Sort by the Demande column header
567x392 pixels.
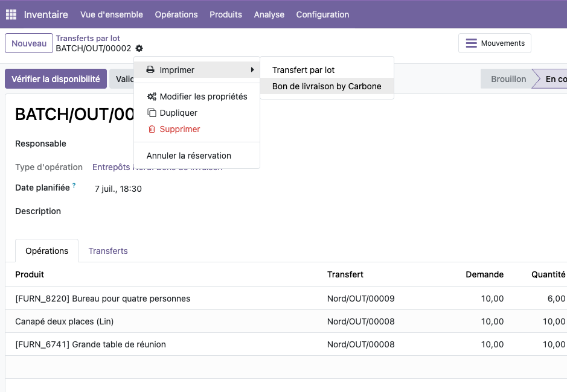484,274
